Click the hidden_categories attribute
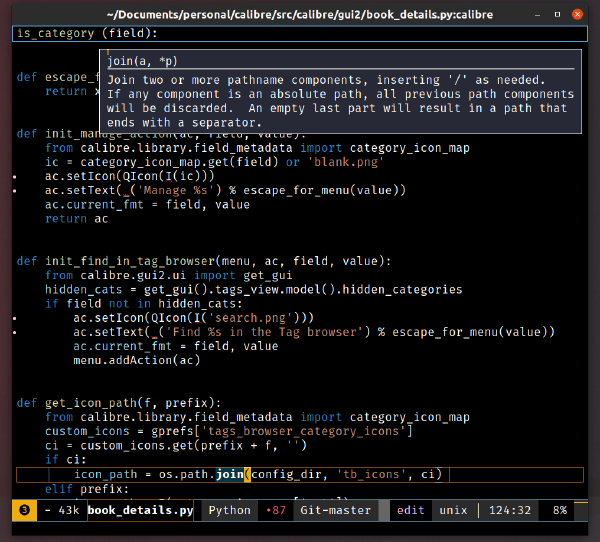Image resolution: width=600 pixels, height=542 pixels. click(402, 289)
